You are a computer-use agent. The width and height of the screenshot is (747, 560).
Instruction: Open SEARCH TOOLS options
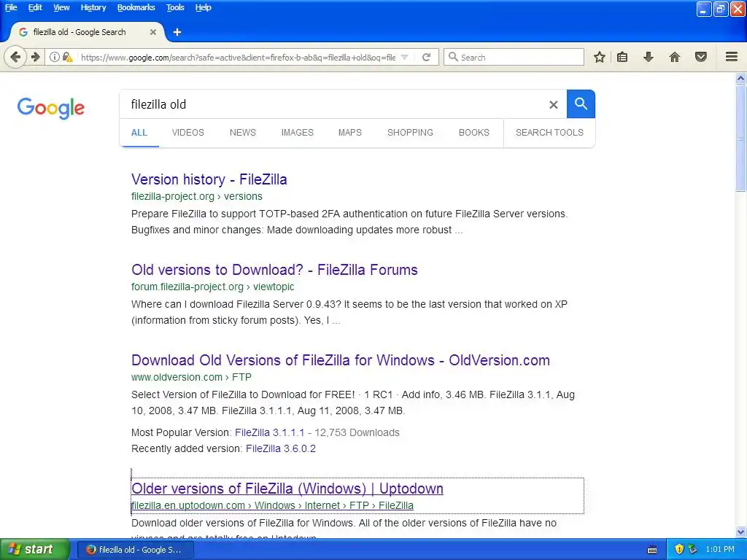pyautogui.click(x=549, y=133)
